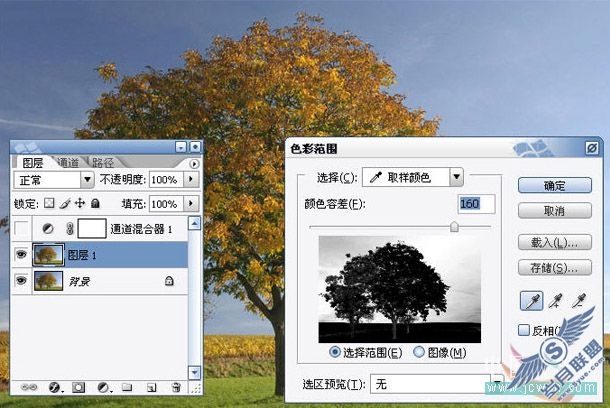610x408 pixels.
Task: Create new fill or adjustment layer
Action: click(103, 387)
